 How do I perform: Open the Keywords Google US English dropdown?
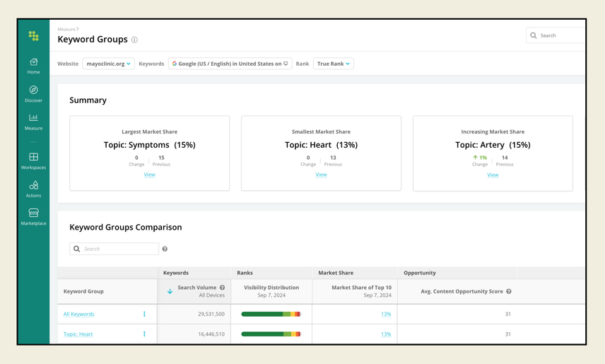click(x=230, y=64)
